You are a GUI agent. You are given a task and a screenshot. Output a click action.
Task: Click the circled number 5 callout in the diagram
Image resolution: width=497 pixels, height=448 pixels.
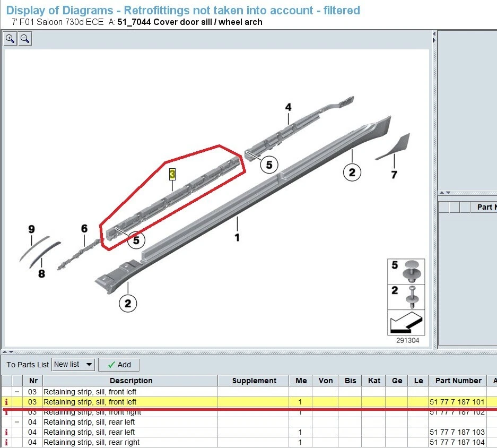coord(269,165)
